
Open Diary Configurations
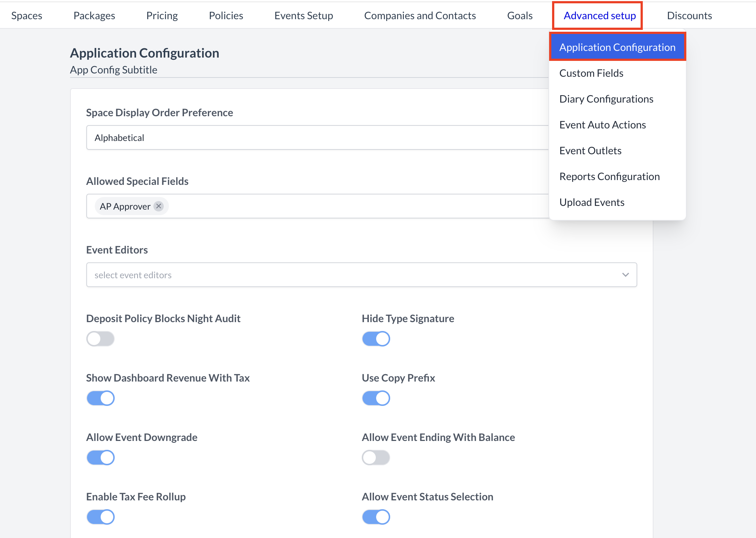click(x=606, y=99)
